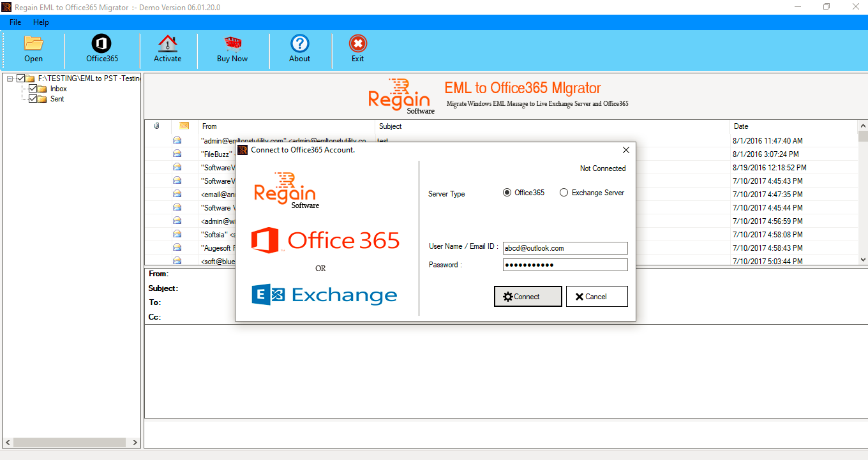
Task: Click the "Not Connected" status text
Action: pos(602,168)
